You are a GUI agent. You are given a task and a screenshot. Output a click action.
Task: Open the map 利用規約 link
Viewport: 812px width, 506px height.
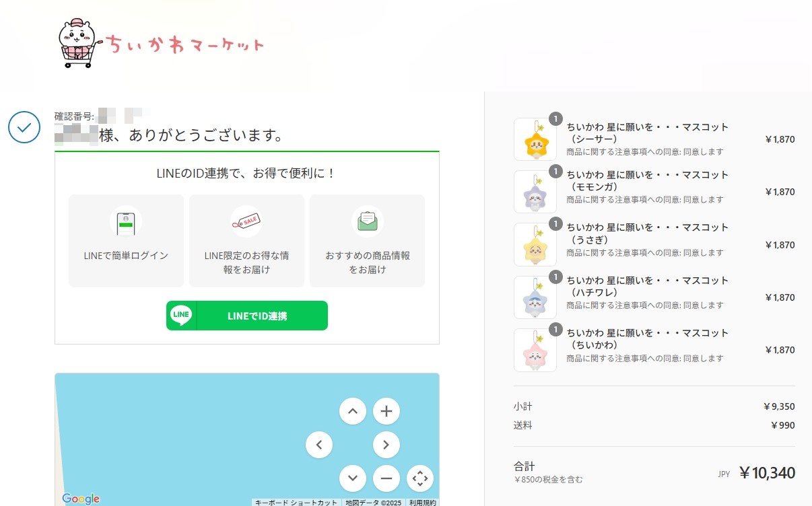pyautogui.click(x=423, y=503)
